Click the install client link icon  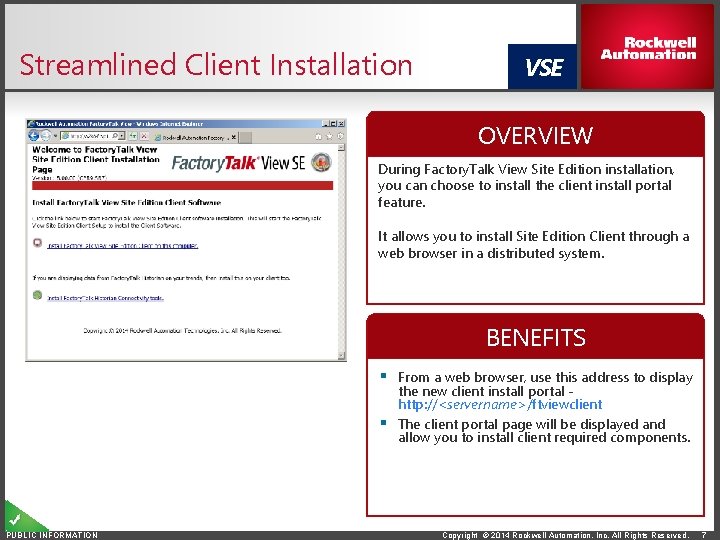38,243
